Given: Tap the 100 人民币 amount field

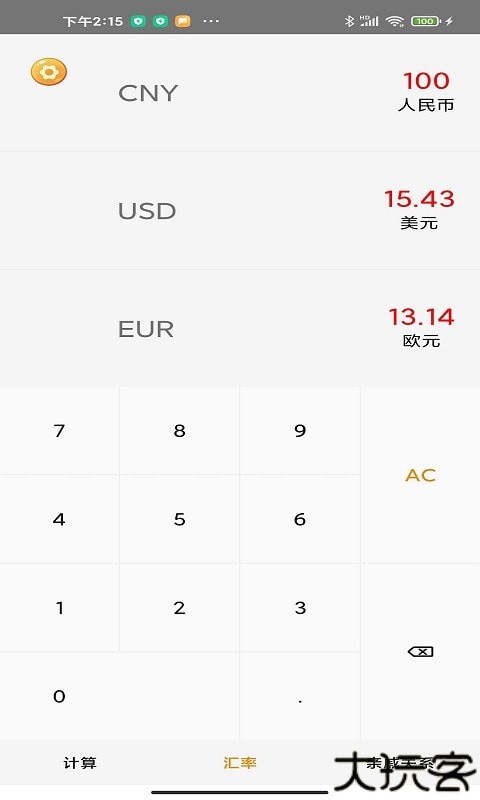Looking at the screenshot, I should tap(426, 91).
